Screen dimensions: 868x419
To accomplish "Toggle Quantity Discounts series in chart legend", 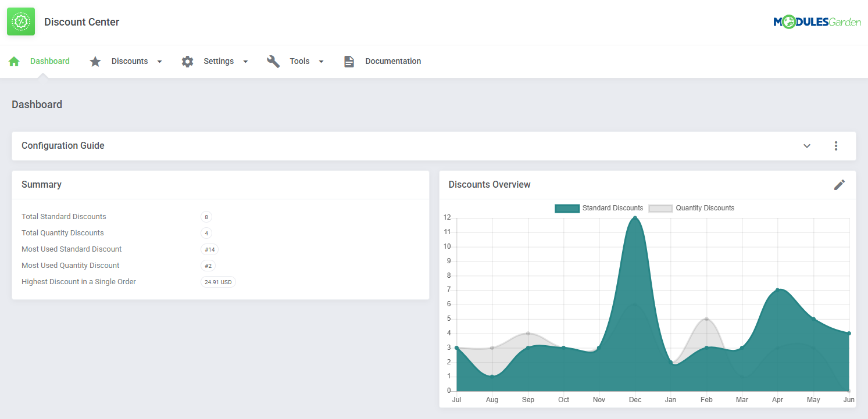I will coord(705,208).
